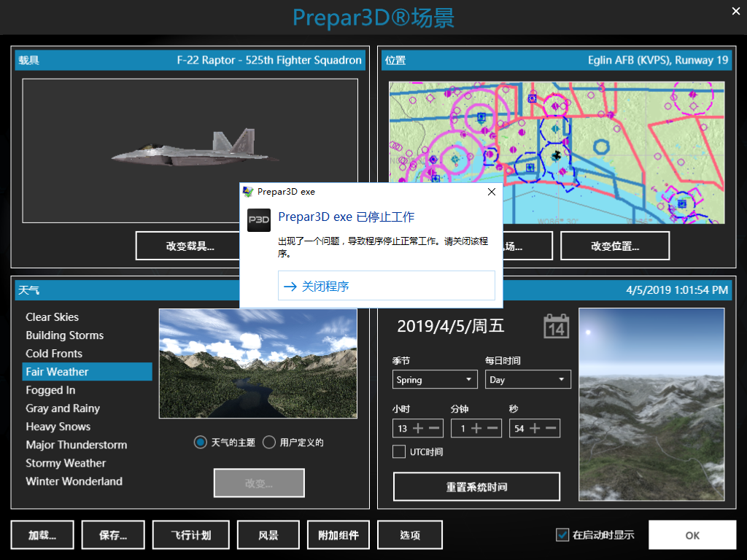Click the greyed 改变 weather button
The height and width of the screenshot is (560, 747).
259,483
